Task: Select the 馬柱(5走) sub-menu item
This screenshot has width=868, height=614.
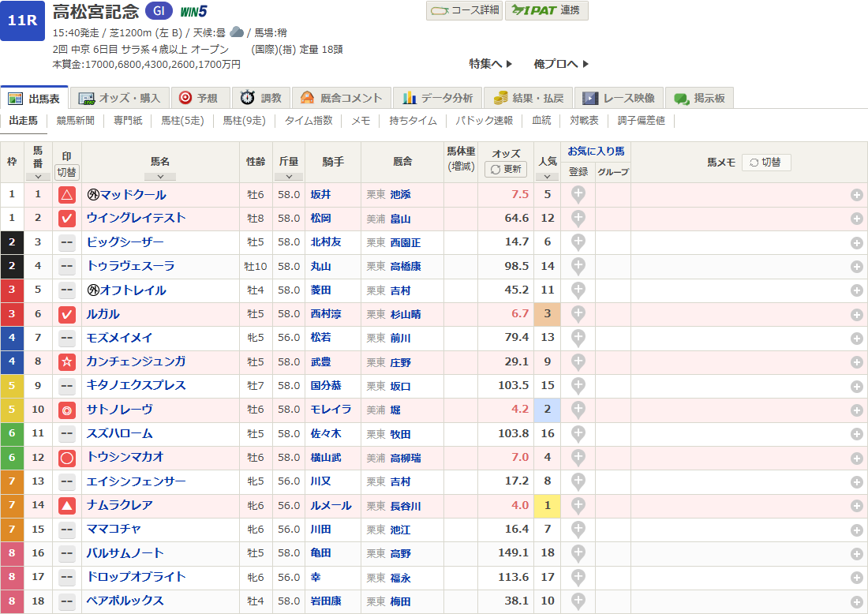Action: click(182, 121)
